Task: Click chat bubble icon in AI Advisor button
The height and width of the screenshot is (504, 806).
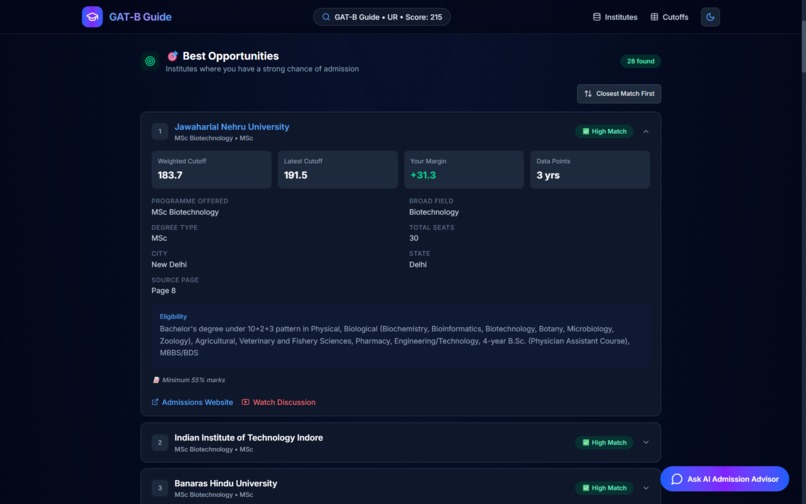Action: [677, 479]
